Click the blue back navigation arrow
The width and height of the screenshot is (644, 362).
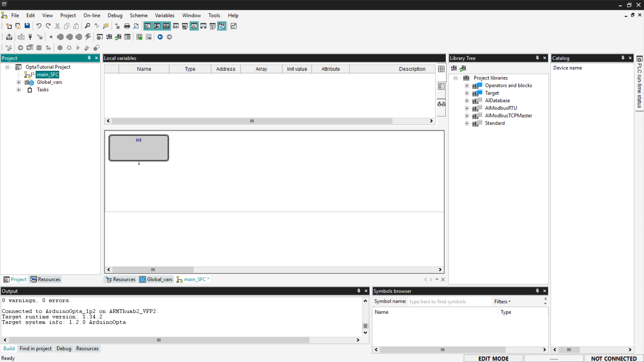[160, 37]
